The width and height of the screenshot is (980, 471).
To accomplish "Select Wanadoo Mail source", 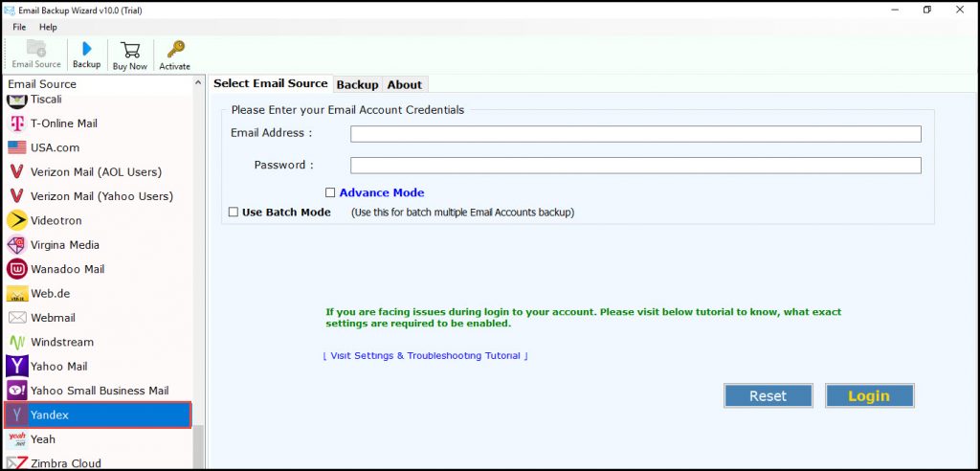I will pos(67,269).
